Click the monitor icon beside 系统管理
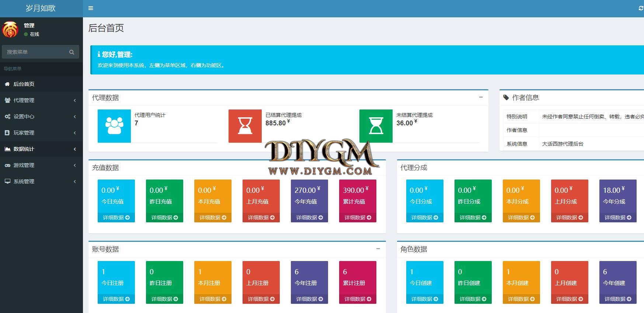Screen dimensions: 644x313 coord(7,181)
